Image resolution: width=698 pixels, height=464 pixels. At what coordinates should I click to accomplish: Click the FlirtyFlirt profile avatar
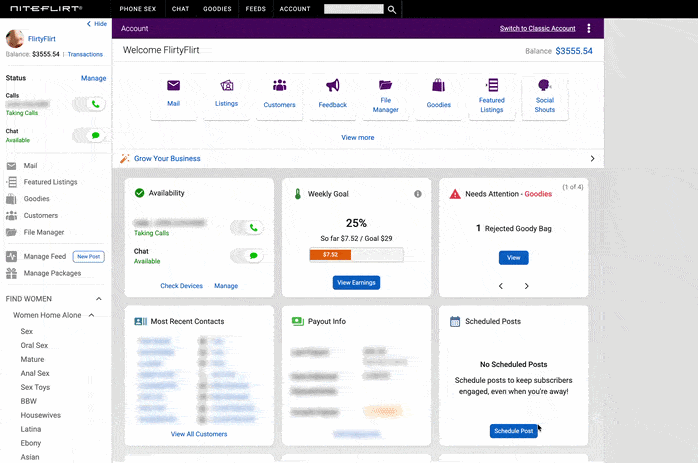tap(15, 39)
